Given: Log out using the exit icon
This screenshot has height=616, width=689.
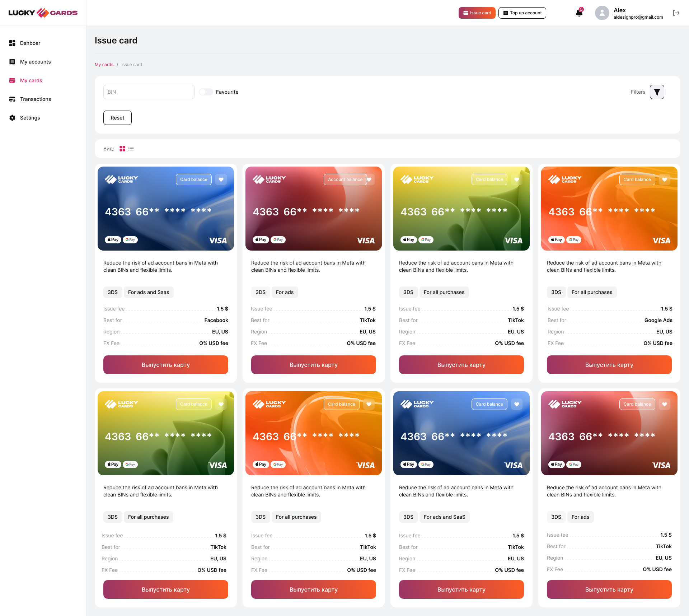Looking at the screenshot, I should (x=676, y=13).
